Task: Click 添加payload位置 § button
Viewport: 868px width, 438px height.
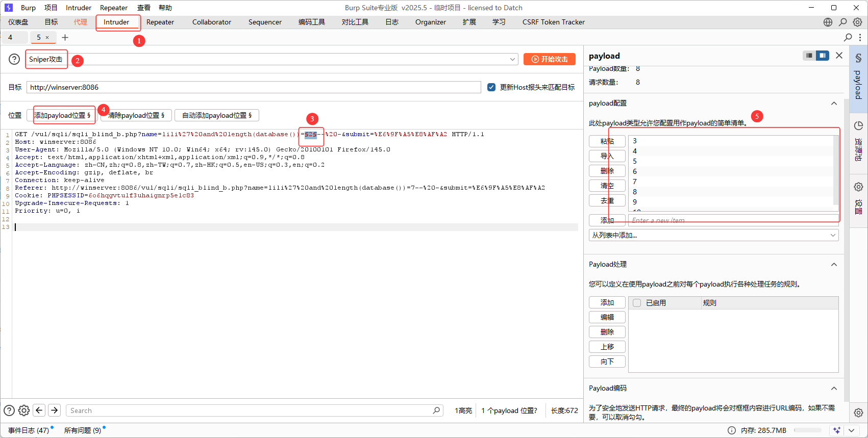Action: [62, 115]
